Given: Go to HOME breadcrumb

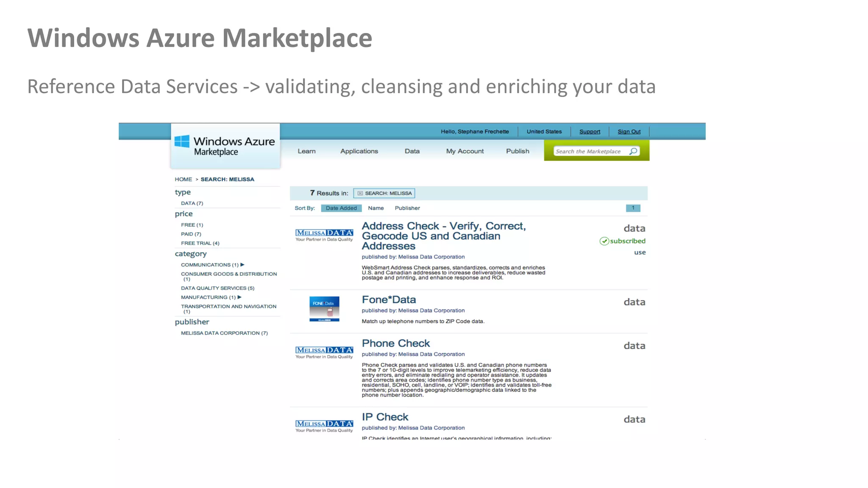Looking at the screenshot, I should tap(183, 180).
